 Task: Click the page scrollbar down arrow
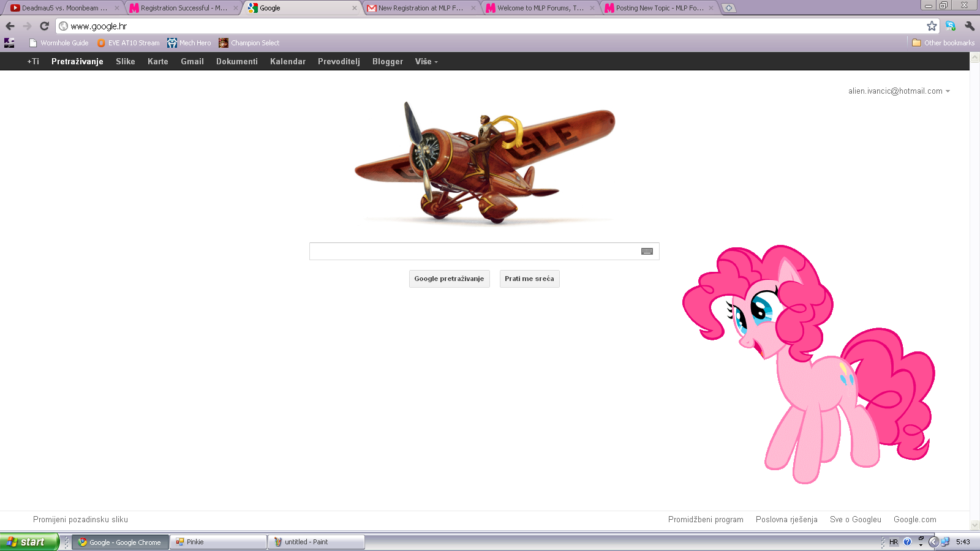(x=975, y=525)
